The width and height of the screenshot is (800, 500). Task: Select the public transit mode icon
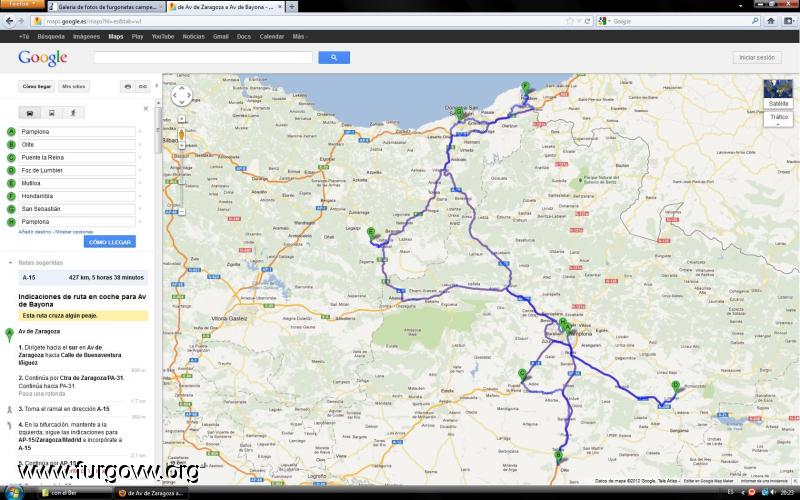(x=52, y=113)
